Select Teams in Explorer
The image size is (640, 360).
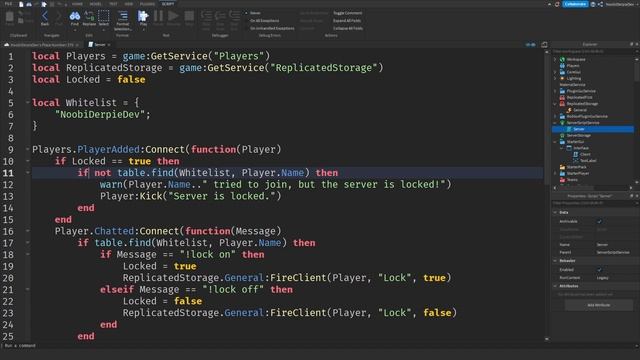(x=572, y=180)
